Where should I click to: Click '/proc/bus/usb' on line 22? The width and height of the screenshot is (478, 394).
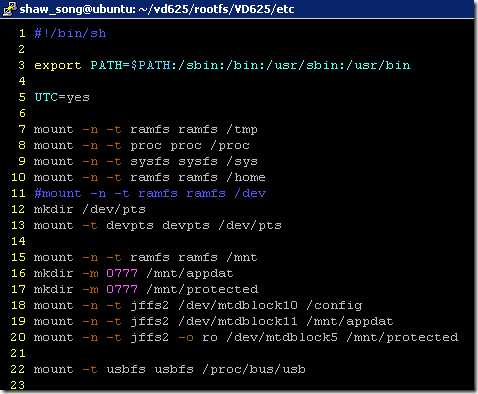[254, 369]
